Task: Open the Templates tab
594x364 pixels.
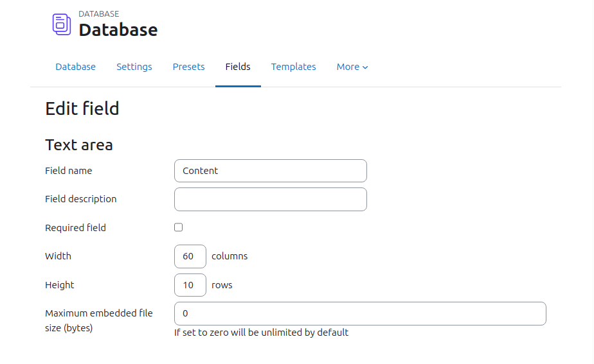Action: 293,67
